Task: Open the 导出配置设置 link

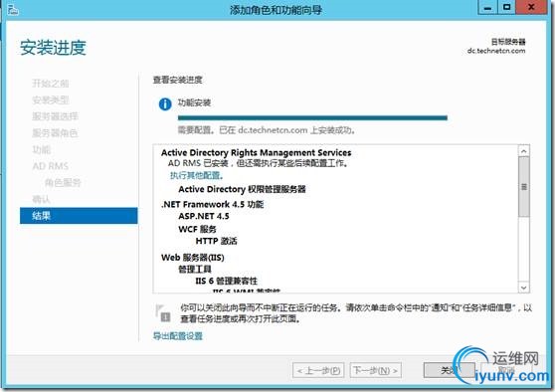Action: coord(178,336)
